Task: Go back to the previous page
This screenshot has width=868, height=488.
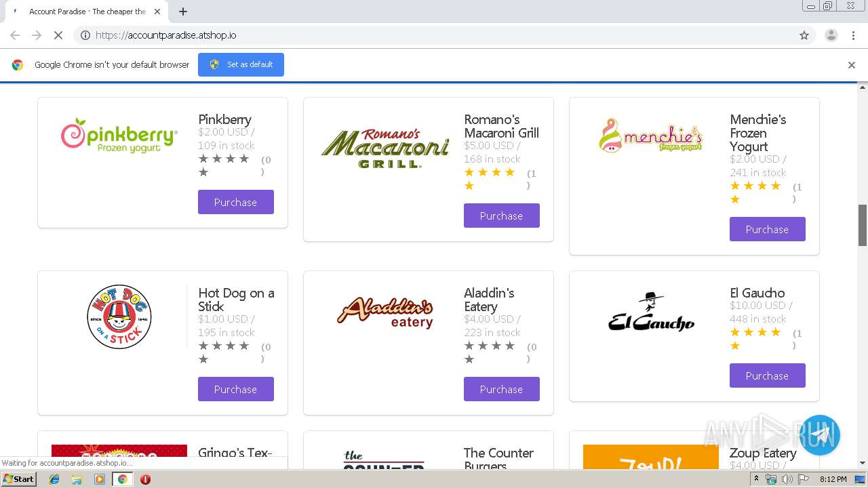Action: tap(15, 35)
